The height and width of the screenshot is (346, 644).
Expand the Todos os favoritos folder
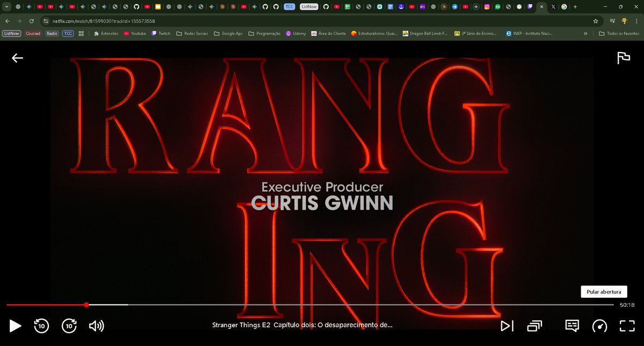pyautogui.click(x=619, y=33)
